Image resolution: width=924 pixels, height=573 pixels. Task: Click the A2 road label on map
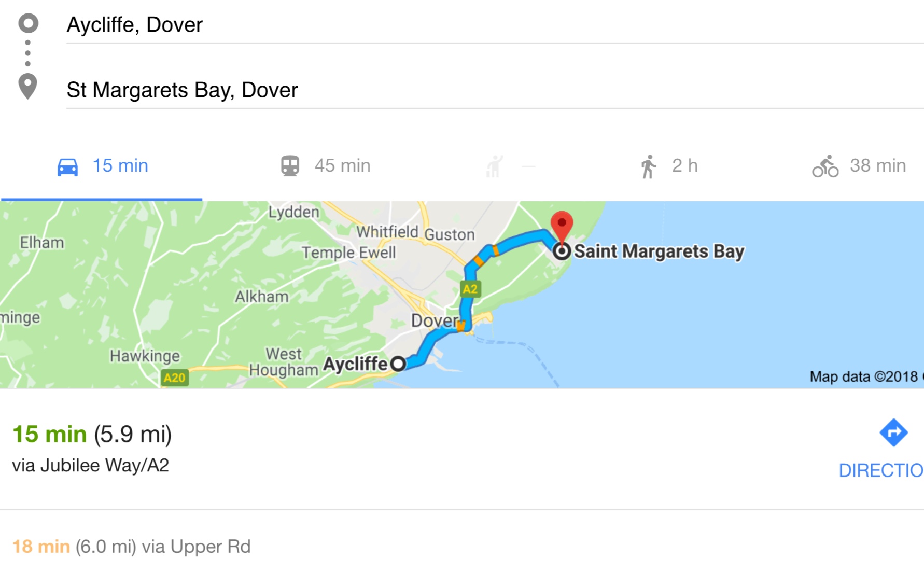[470, 289]
